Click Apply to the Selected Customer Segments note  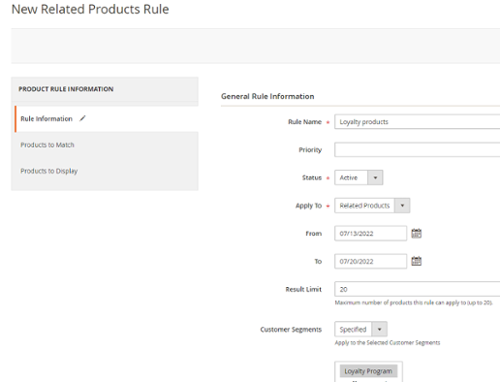(x=387, y=343)
